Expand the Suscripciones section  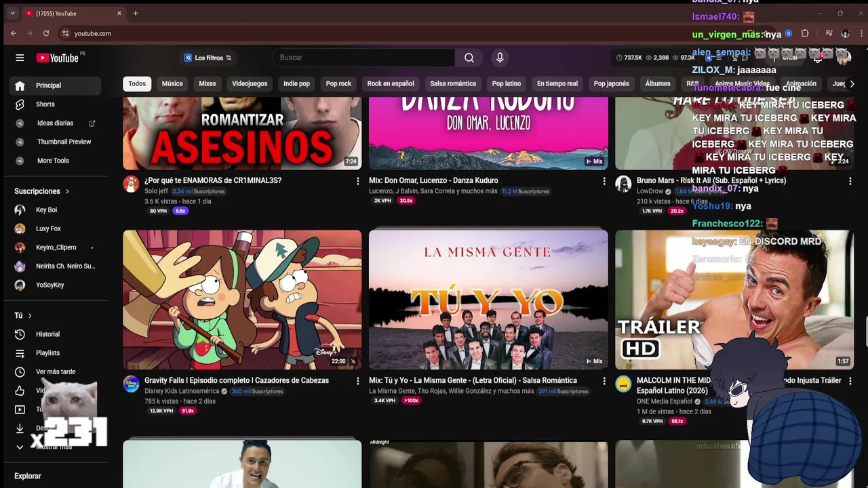pos(42,191)
